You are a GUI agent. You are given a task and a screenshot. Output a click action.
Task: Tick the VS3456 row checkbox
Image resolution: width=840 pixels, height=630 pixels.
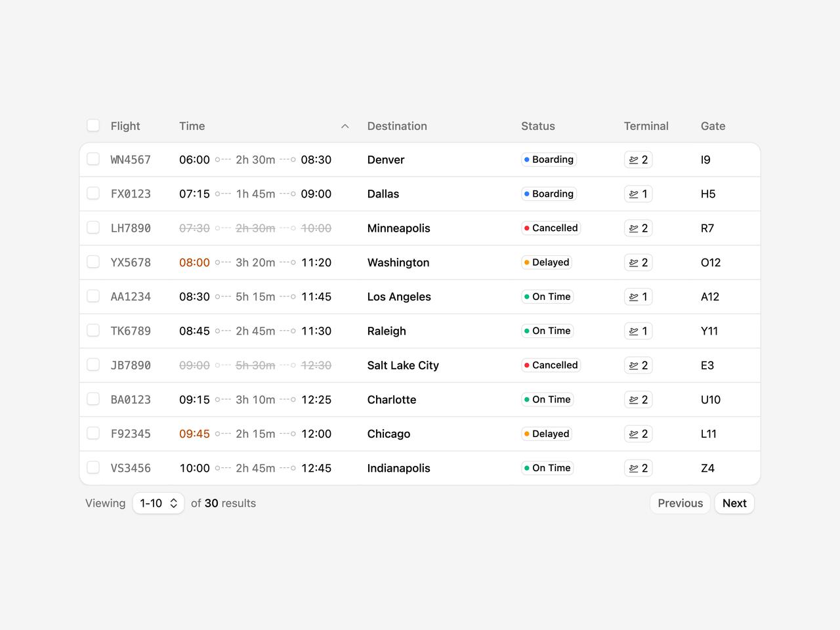pos(93,467)
